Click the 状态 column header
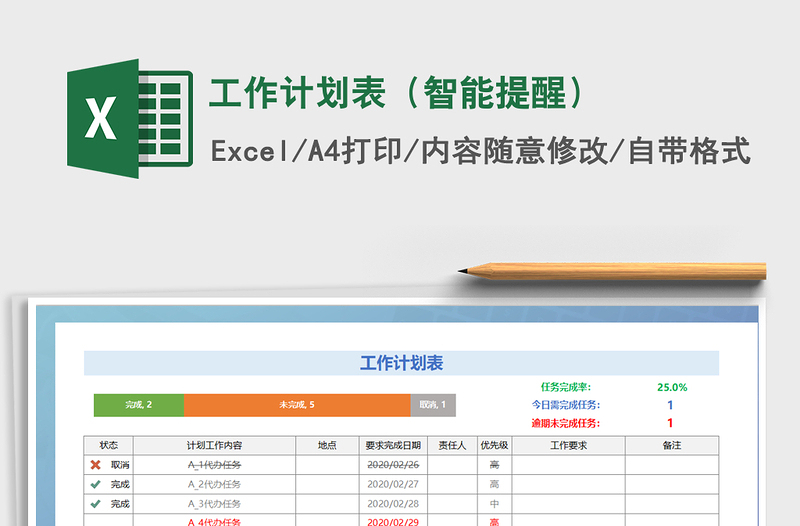Image resolution: width=800 pixels, height=526 pixels. pos(108,445)
